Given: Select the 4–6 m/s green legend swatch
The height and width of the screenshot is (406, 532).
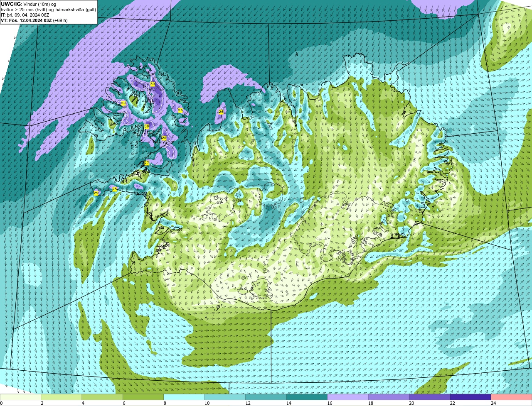Looking at the screenshot, I should coord(103,397).
